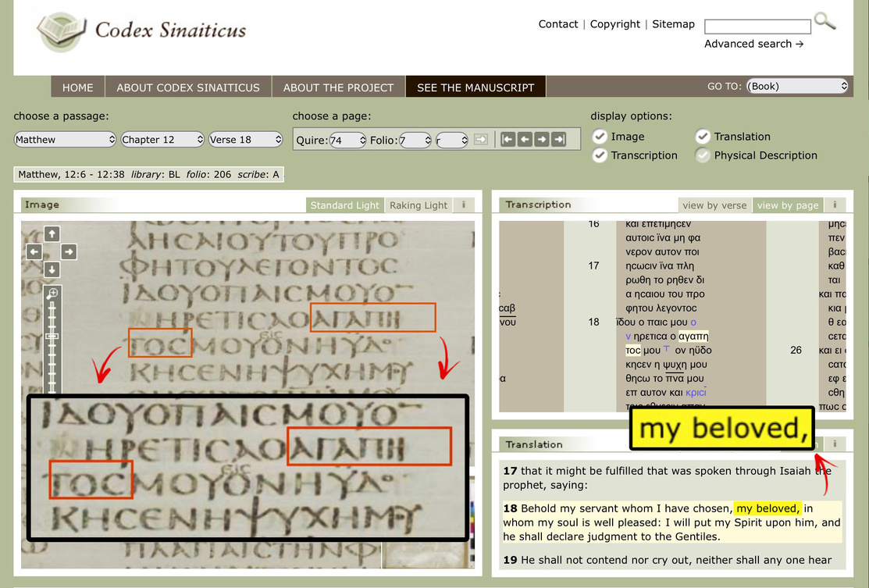Click the search magnifier icon
Image resolution: width=869 pixels, height=588 pixels.
click(824, 22)
